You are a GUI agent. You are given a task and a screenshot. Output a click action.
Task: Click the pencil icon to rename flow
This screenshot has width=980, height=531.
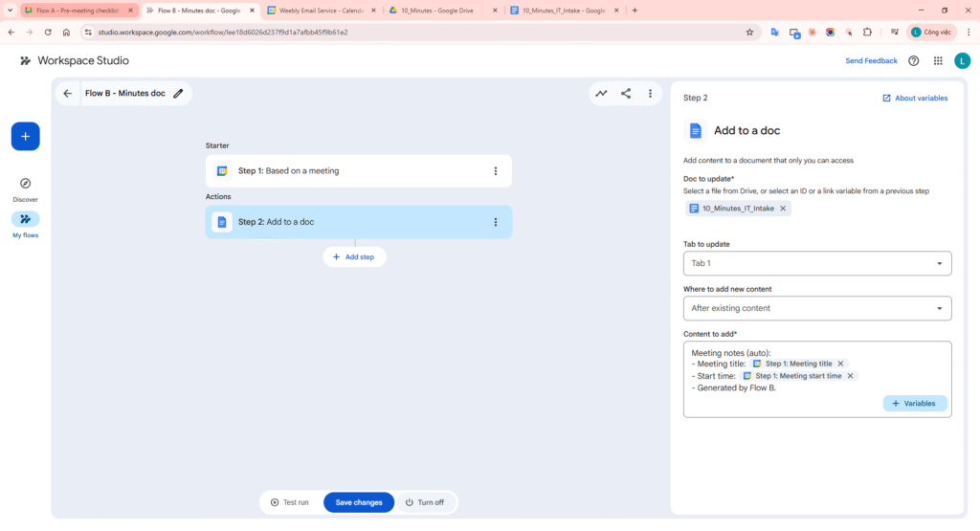[178, 94]
